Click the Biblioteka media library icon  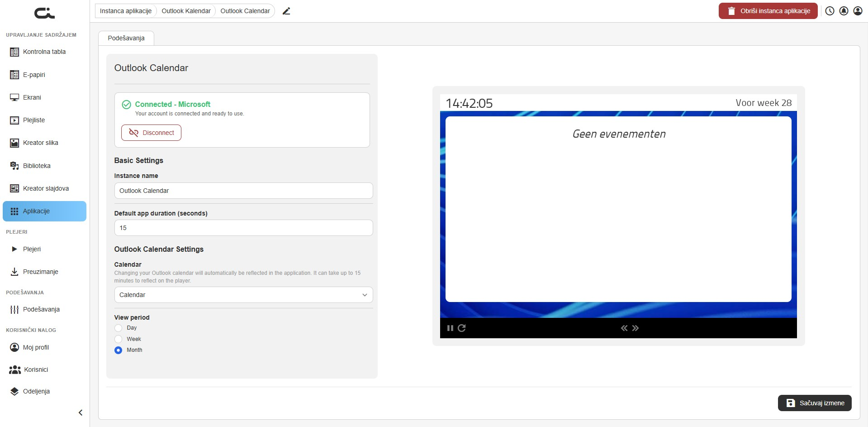point(14,166)
